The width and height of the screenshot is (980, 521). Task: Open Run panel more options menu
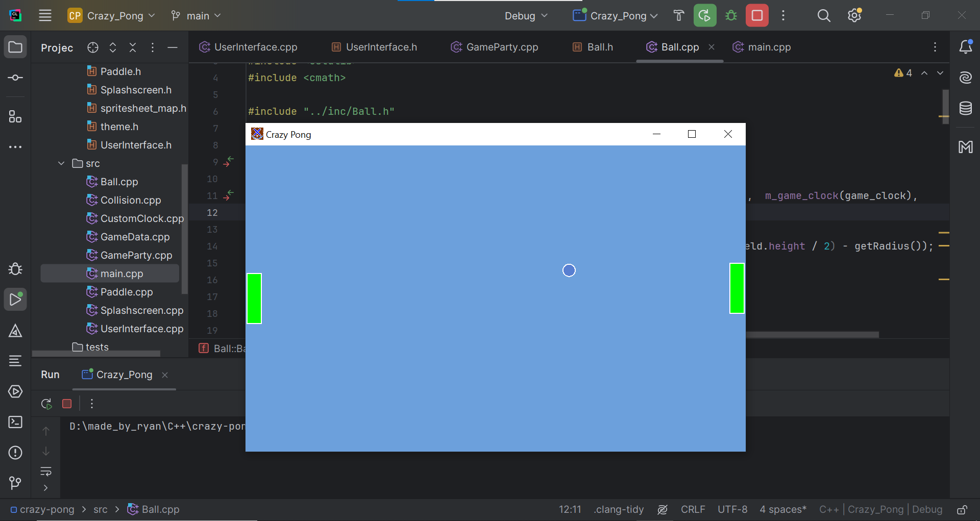click(x=92, y=404)
